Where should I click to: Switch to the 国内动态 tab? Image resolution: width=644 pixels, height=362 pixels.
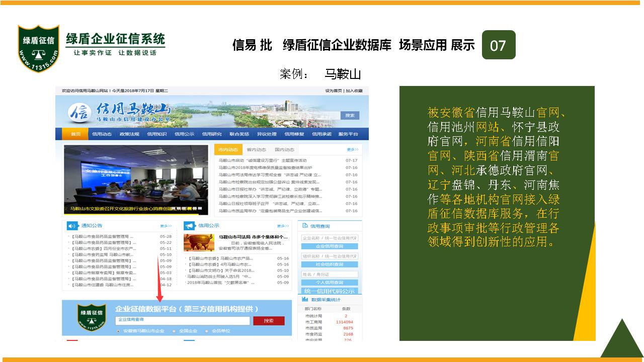tap(284, 149)
